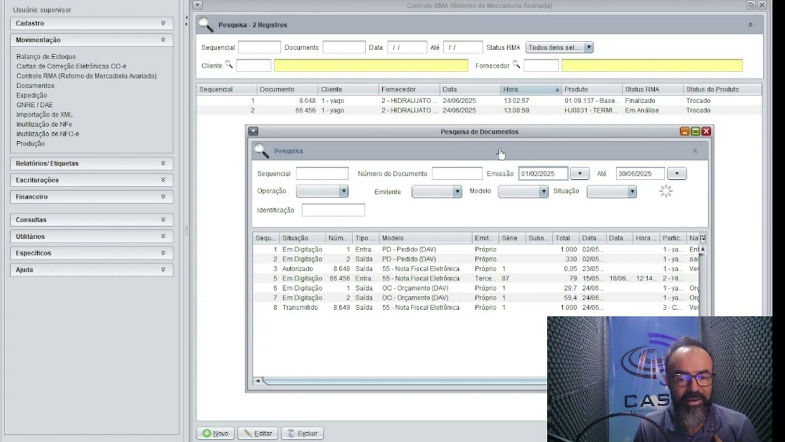The width and height of the screenshot is (785, 442).
Task: Select document row sequence 1 PD - Pedido
Action: [x=476, y=249]
